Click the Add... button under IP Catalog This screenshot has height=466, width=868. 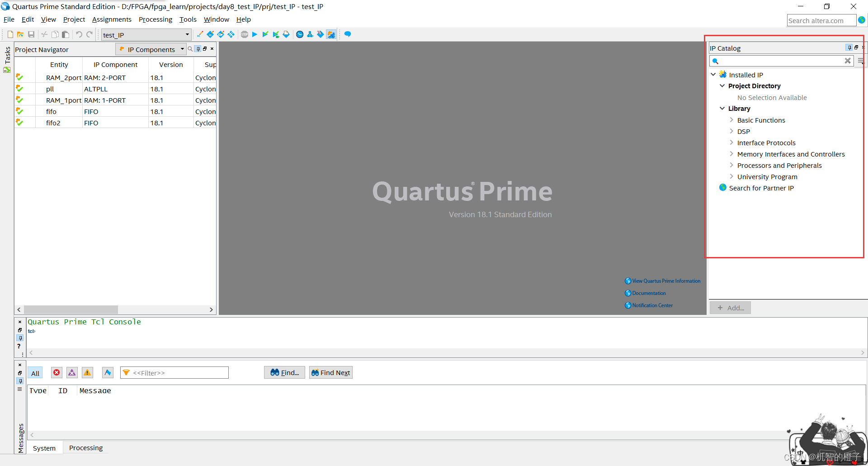pyautogui.click(x=730, y=308)
